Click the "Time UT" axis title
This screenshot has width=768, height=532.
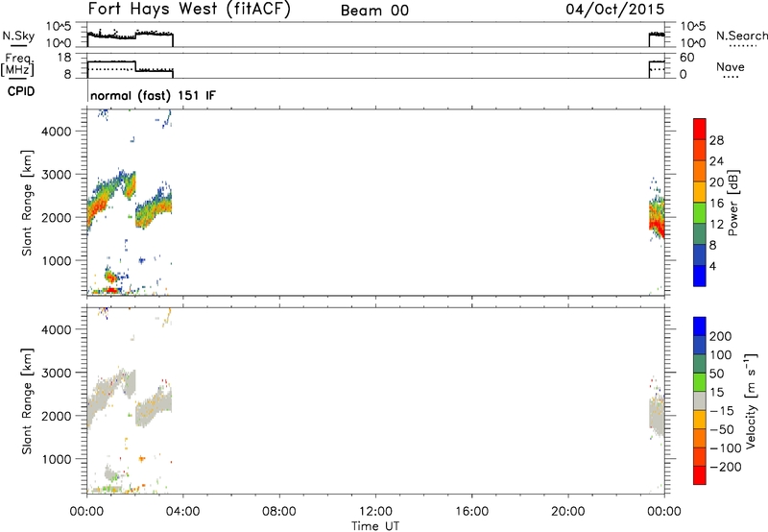(x=375, y=526)
